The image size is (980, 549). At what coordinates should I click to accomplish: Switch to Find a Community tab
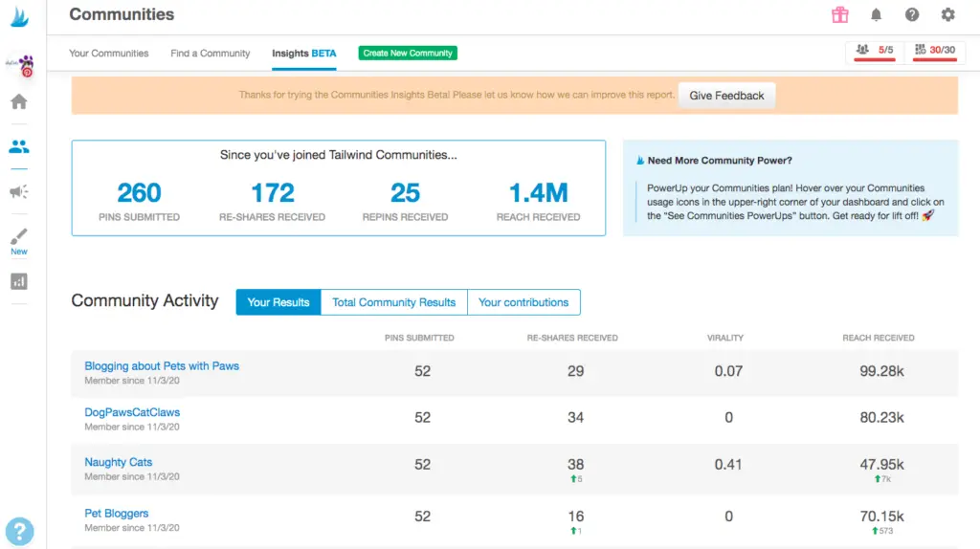click(210, 54)
